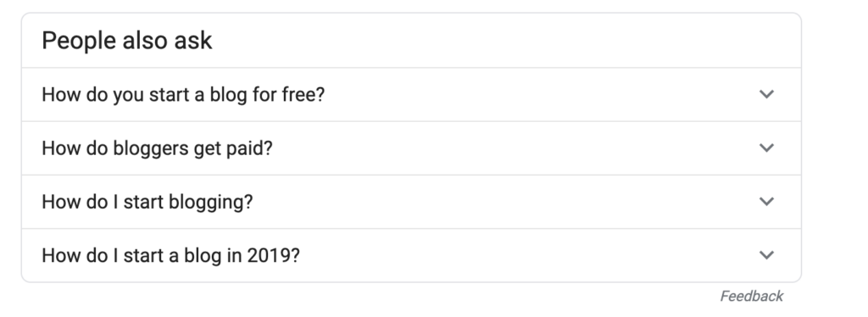
Task: Expand "How do I start a blog in 2019?"
Action: click(x=411, y=256)
